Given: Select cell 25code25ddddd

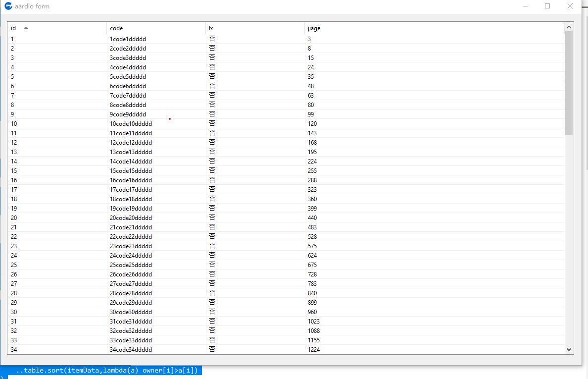Looking at the screenshot, I should (131, 265).
